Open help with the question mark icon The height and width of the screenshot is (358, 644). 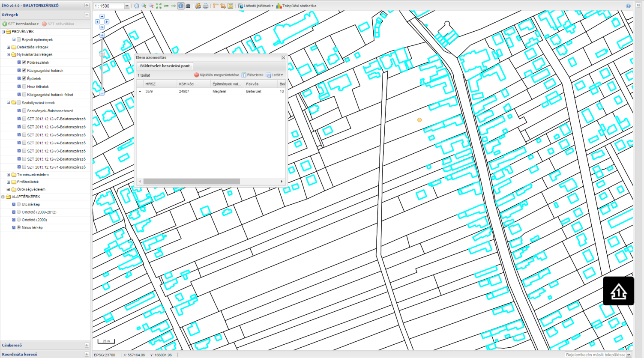pos(628,6)
